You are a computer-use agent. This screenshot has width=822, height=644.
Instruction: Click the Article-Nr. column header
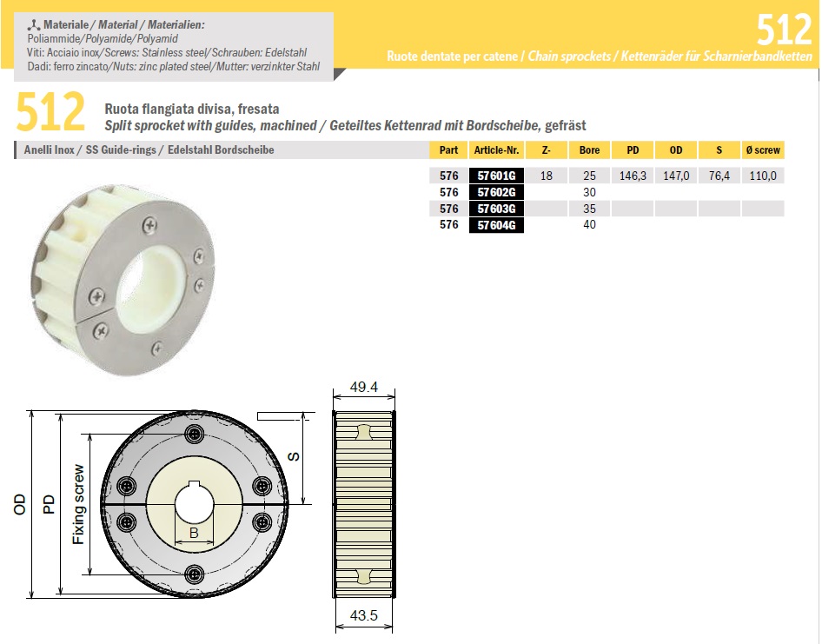click(x=497, y=150)
